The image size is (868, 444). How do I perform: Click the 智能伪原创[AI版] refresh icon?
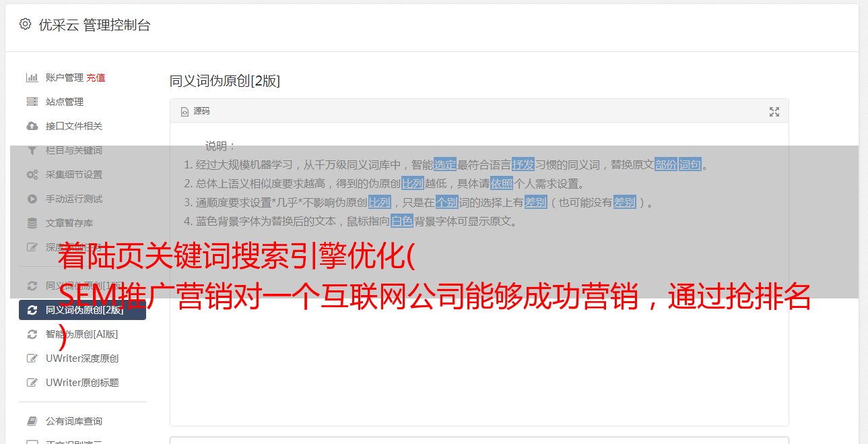pos(32,334)
